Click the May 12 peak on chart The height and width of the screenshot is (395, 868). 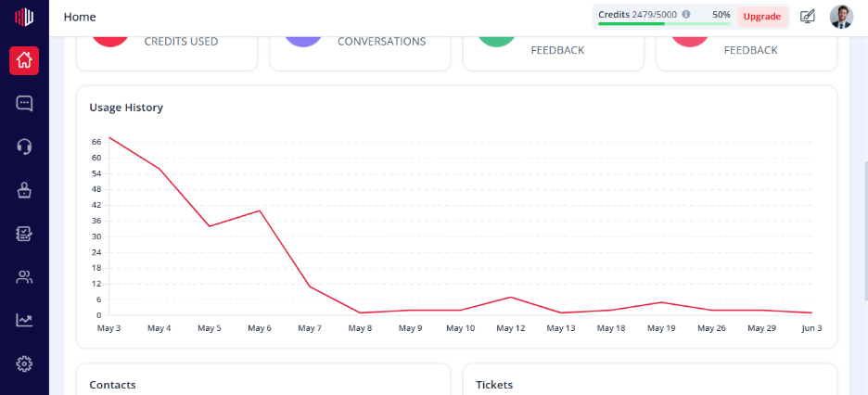[x=510, y=297]
